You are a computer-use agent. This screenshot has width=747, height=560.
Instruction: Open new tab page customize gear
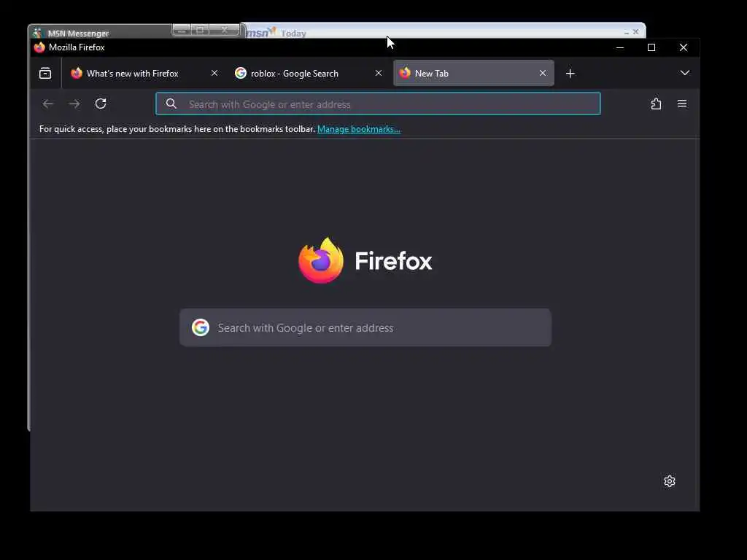pyautogui.click(x=670, y=481)
